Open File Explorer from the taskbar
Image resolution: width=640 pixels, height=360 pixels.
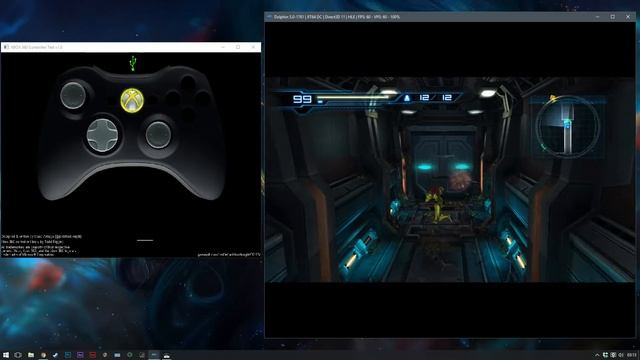pos(31,355)
